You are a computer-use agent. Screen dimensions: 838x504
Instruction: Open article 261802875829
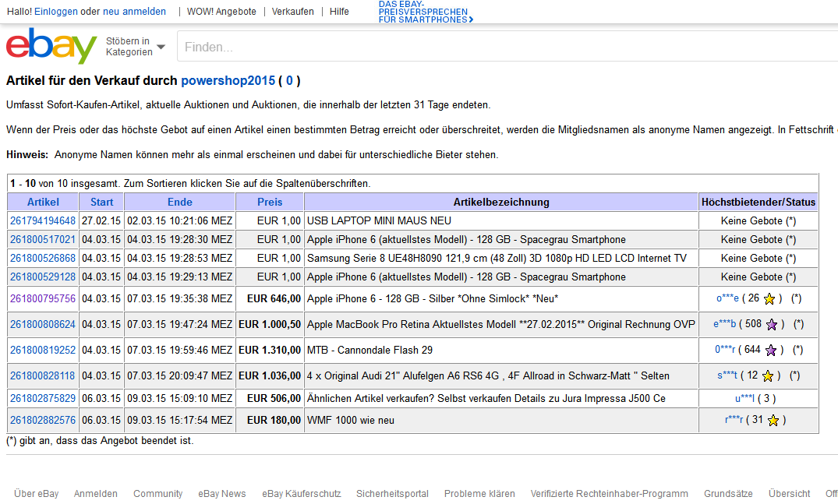point(43,398)
